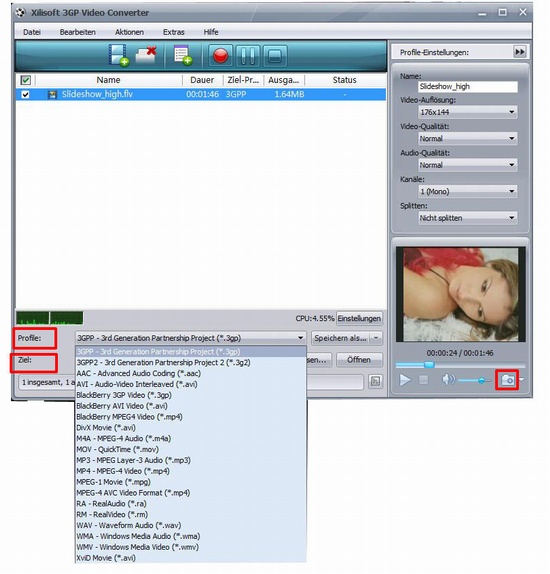Stop the preview playback
Screen dimensions: 550x574
424,380
